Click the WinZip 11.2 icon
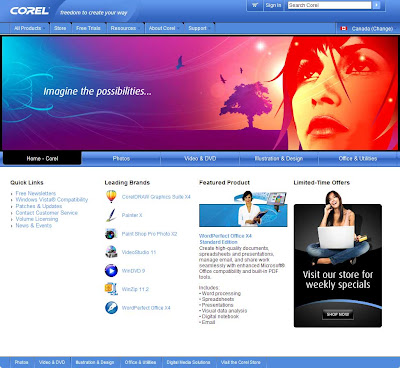The height and width of the screenshot is (368, 400). (111, 289)
